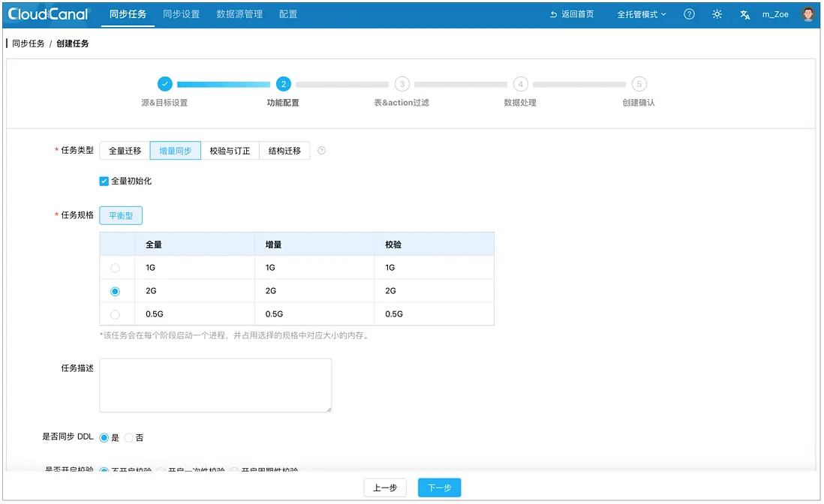Click the CloudCanal logo
Image resolution: width=824 pixels, height=504 pixels.
tap(48, 14)
